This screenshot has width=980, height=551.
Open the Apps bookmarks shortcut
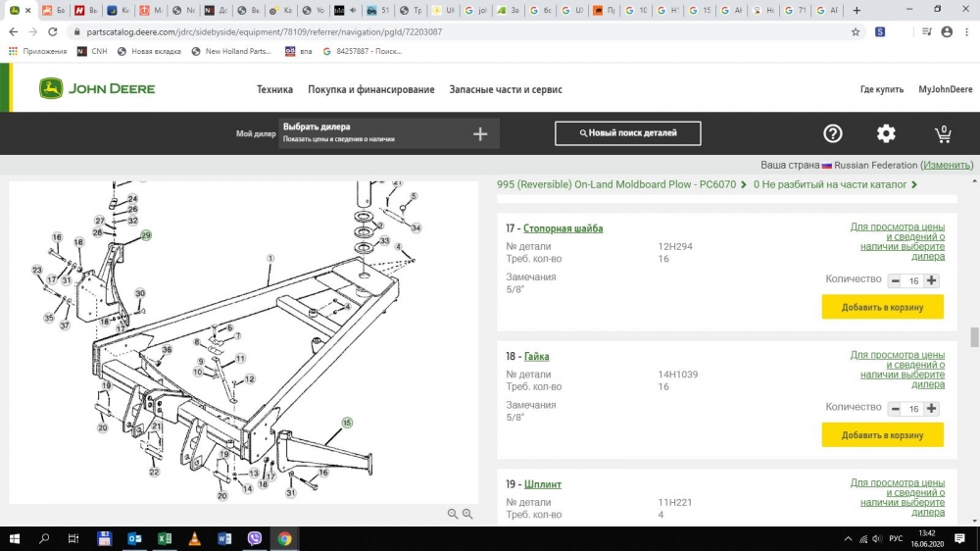37,51
